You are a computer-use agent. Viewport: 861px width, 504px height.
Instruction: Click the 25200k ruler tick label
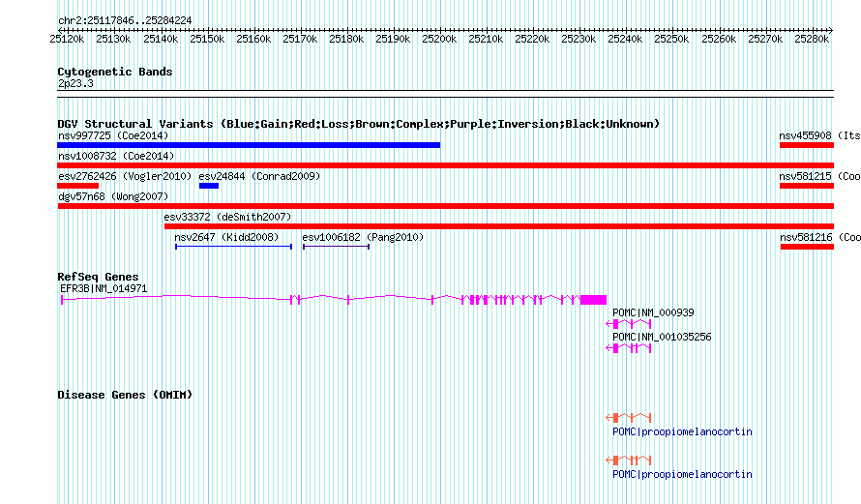click(x=439, y=39)
